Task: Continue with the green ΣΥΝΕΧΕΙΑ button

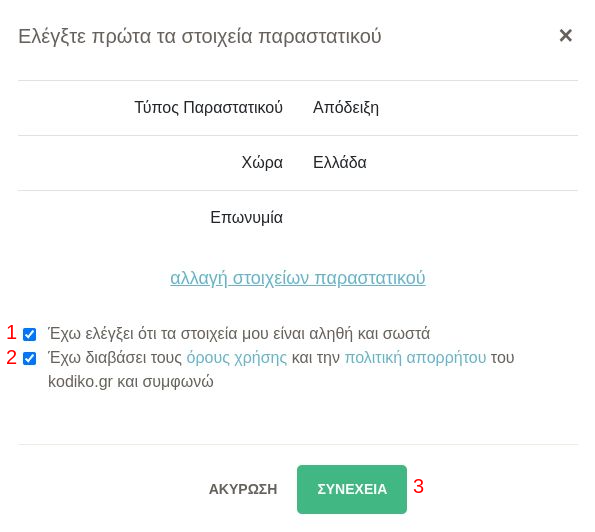Action: [x=352, y=489]
